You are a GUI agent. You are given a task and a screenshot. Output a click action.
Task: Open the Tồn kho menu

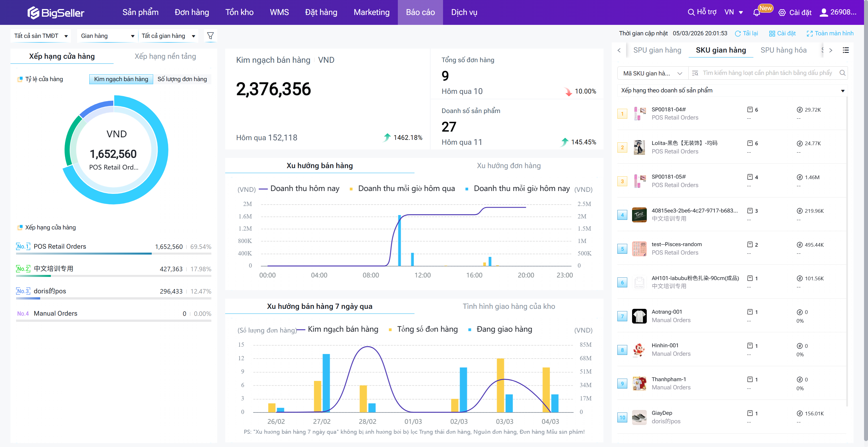click(239, 12)
